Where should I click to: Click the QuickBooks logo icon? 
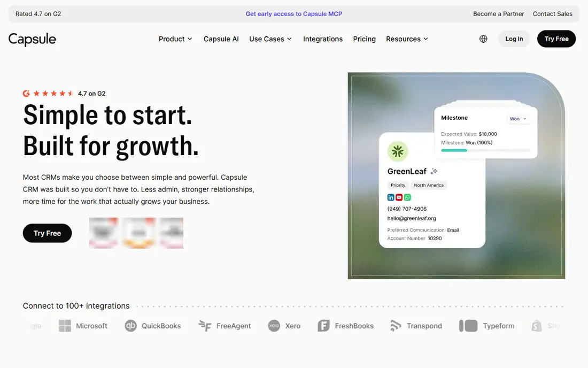(x=130, y=326)
